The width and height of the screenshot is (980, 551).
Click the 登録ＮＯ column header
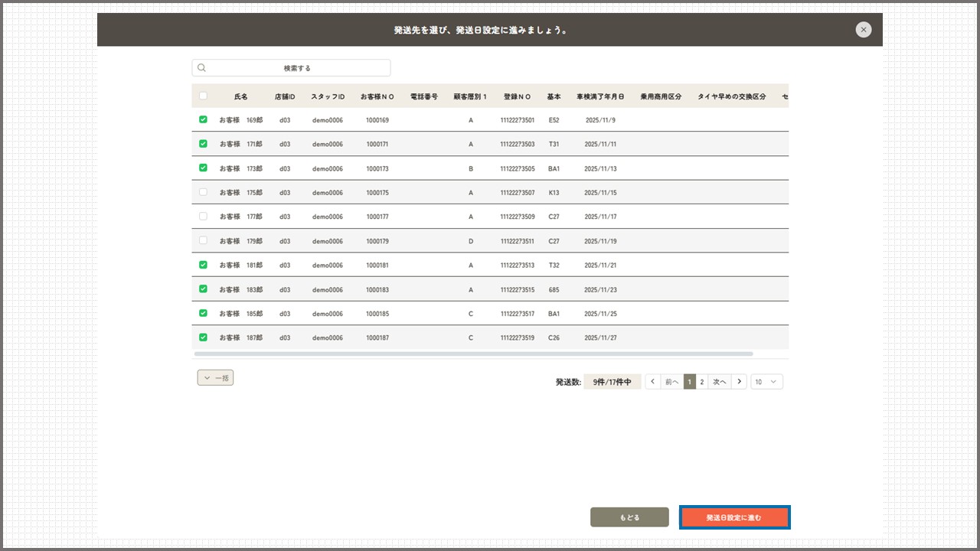point(518,96)
